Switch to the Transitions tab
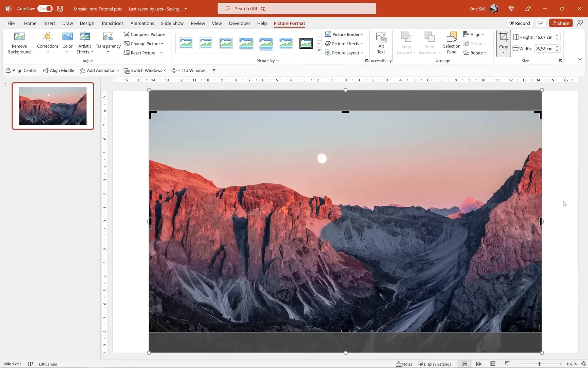This screenshot has height=368, width=588. [112, 23]
